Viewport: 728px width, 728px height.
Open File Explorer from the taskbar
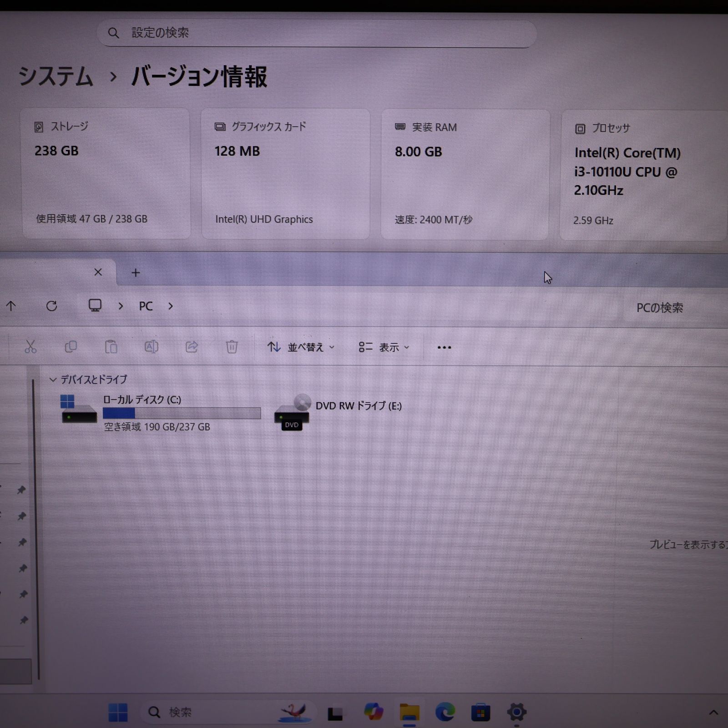click(x=409, y=712)
